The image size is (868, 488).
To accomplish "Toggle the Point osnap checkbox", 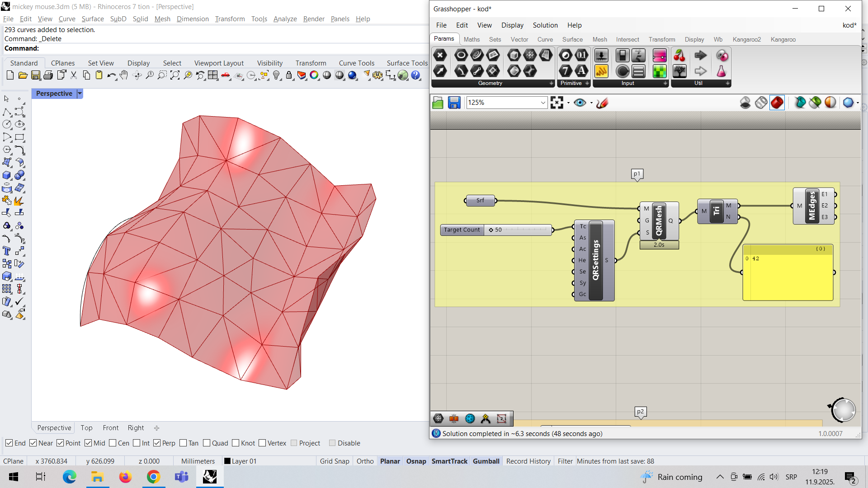I will (x=60, y=443).
